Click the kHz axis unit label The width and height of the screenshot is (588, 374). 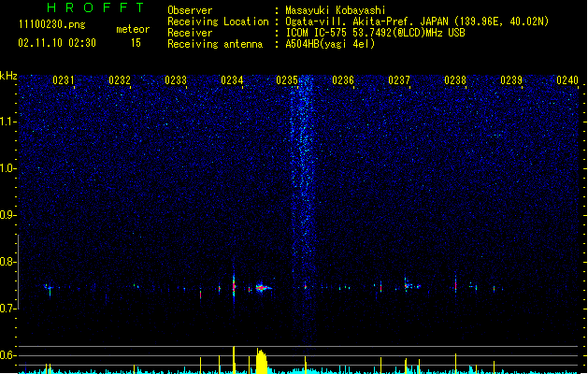coord(8,76)
